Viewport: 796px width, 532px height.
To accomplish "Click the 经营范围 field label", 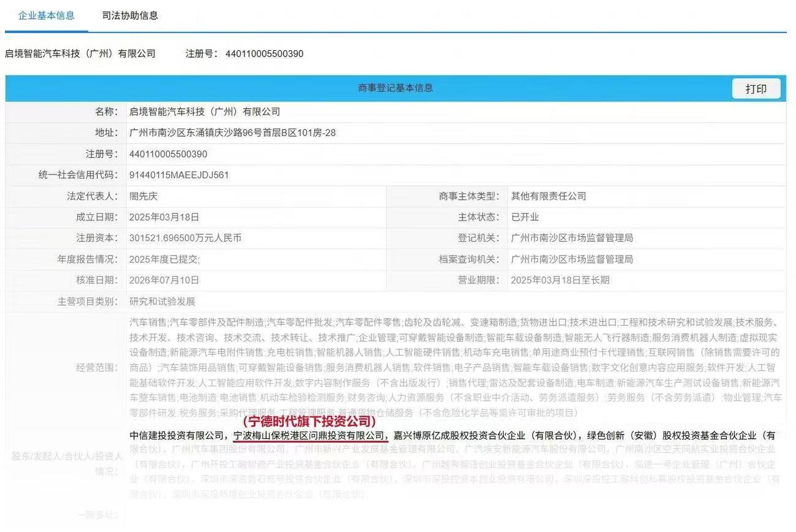I will pyautogui.click(x=97, y=367).
